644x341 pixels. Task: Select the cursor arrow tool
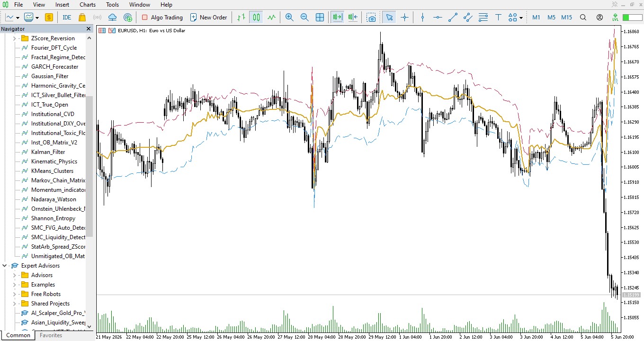tap(389, 18)
